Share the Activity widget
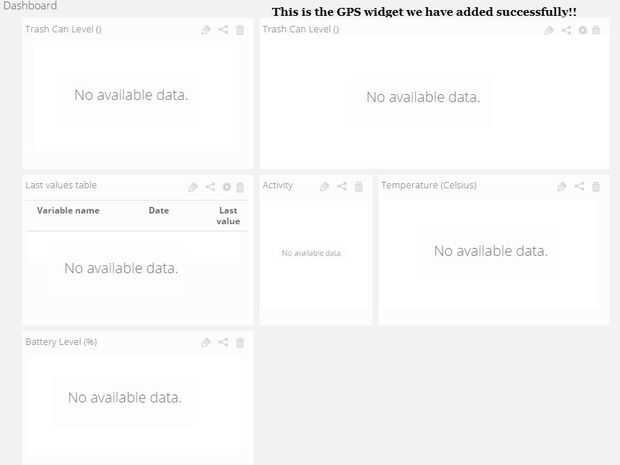Viewport: 620px width, 465px height. (x=342, y=187)
